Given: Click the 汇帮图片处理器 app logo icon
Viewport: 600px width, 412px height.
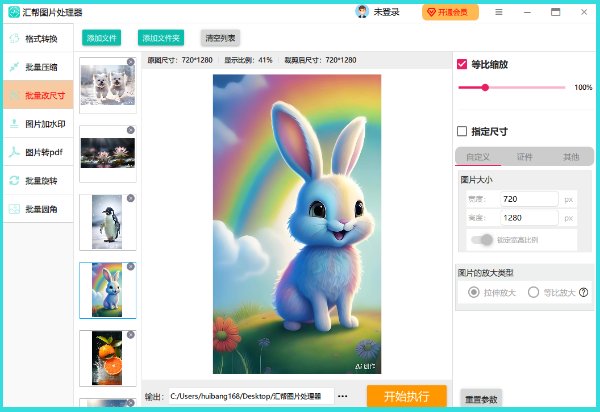Looking at the screenshot, I should (x=14, y=12).
